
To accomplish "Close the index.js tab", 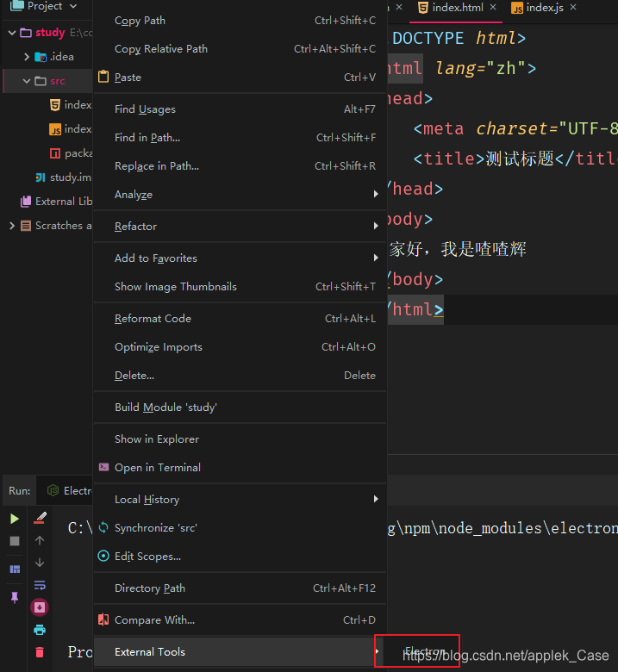I will [x=573, y=7].
